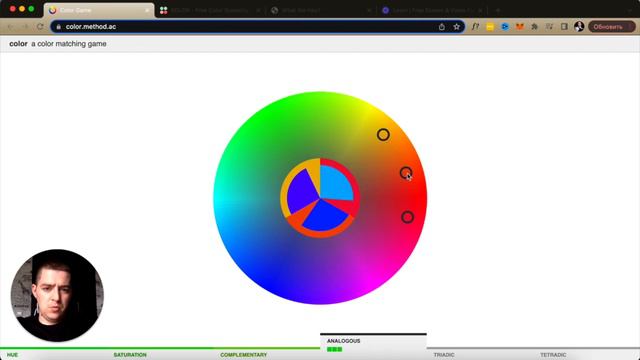Switch to the third tab with globe favicon
This screenshot has height=360, width=640.
[x=321, y=10]
